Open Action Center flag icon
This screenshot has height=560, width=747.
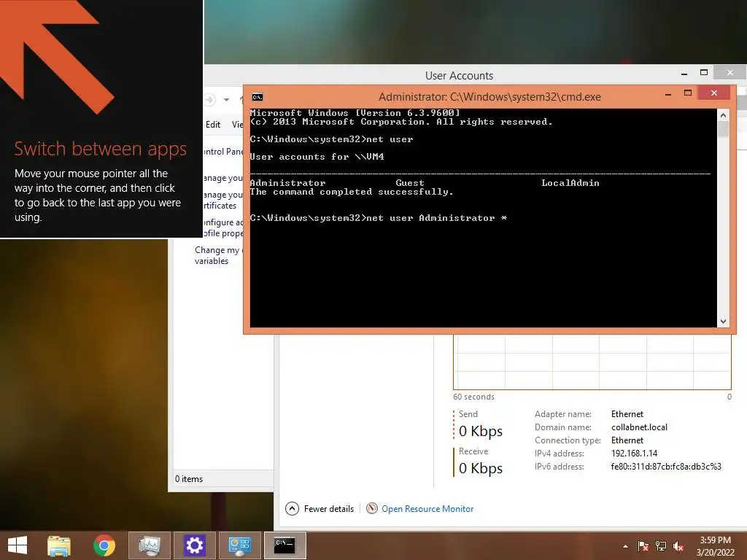point(643,546)
